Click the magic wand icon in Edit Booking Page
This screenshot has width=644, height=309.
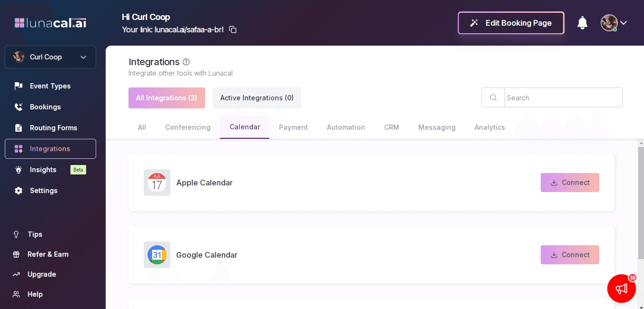click(474, 23)
